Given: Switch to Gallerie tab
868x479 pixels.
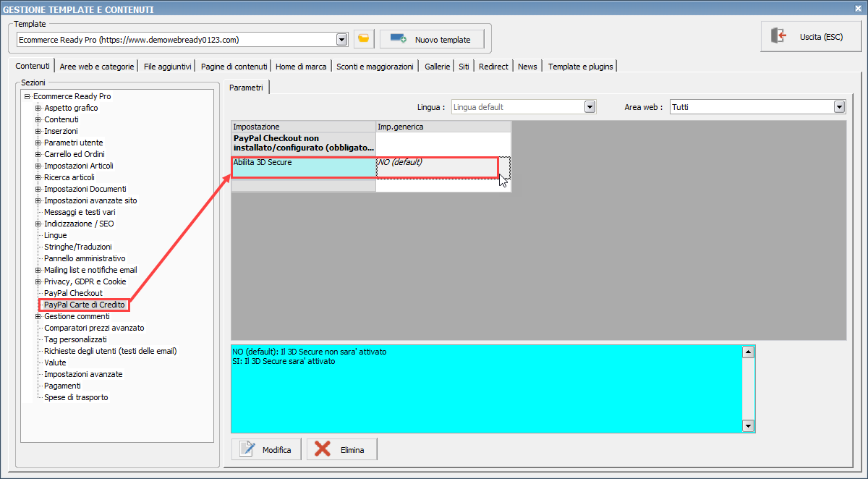Looking at the screenshot, I should click(437, 67).
